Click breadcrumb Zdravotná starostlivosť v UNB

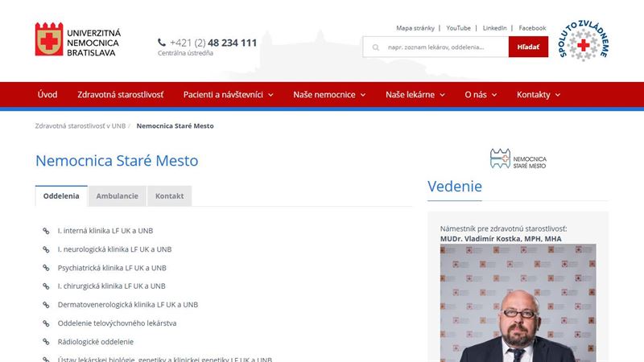[80, 126]
